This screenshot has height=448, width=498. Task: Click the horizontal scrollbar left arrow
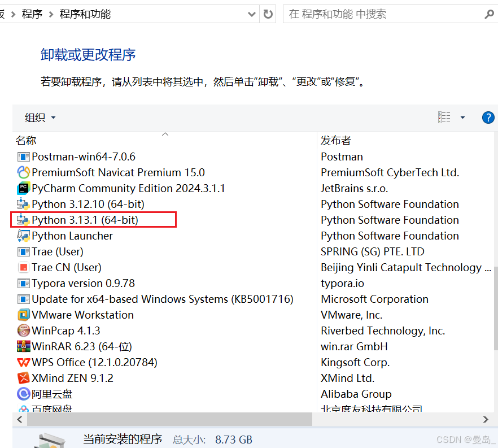coord(20,419)
